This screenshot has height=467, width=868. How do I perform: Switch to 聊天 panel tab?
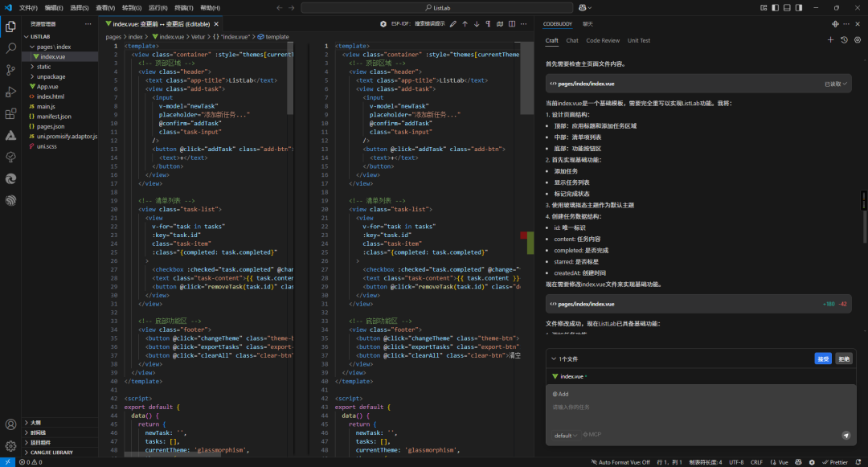(x=588, y=24)
